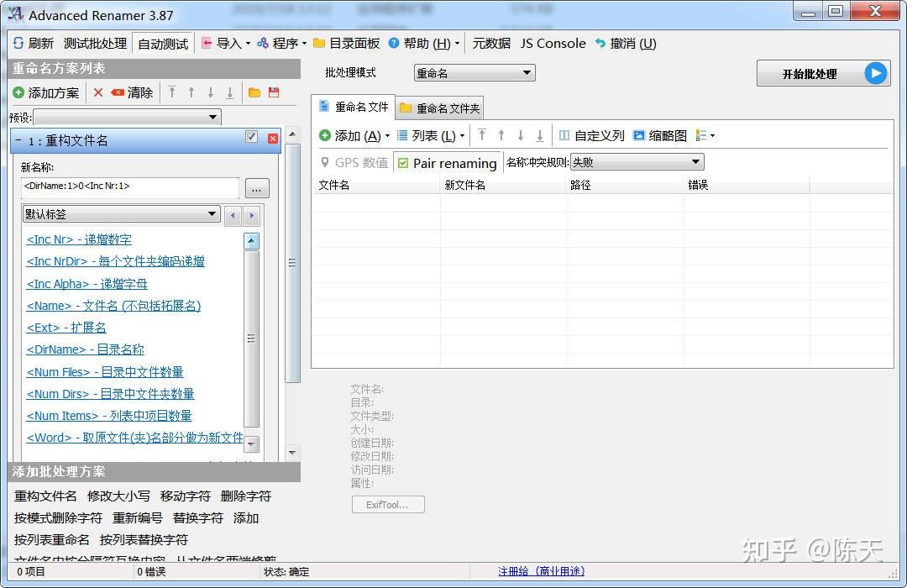Screen dimensions: 907x588
Task: Move file to bottom arrow icon
Action: coord(540,136)
